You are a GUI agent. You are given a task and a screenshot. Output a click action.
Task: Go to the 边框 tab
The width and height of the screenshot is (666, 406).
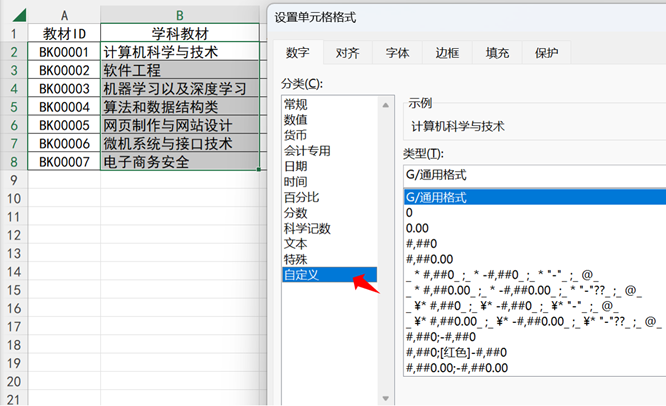pos(447,52)
